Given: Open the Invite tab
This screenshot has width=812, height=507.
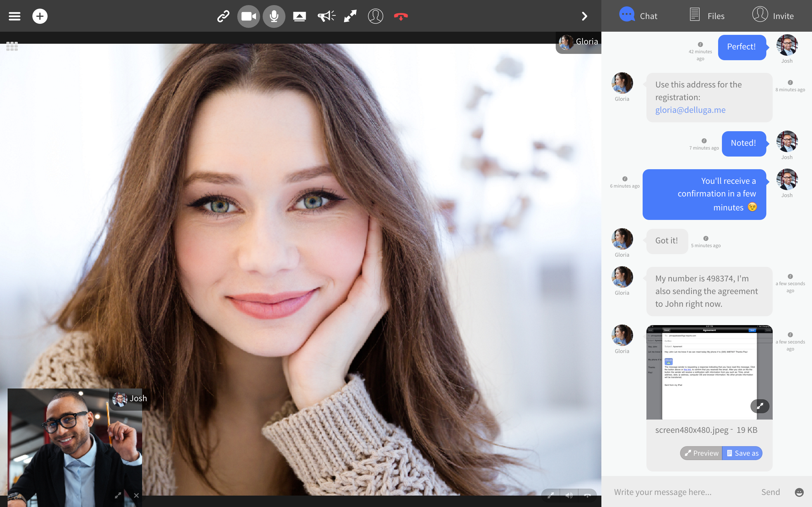Looking at the screenshot, I should [773, 16].
